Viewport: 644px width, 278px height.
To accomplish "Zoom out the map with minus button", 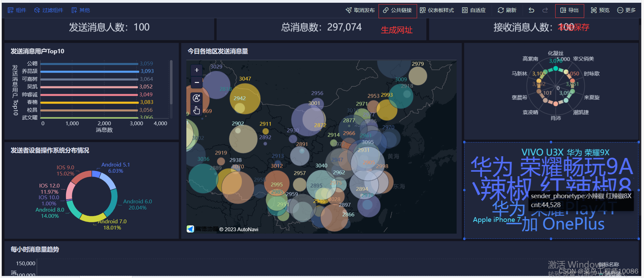I will pyautogui.click(x=197, y=83).
